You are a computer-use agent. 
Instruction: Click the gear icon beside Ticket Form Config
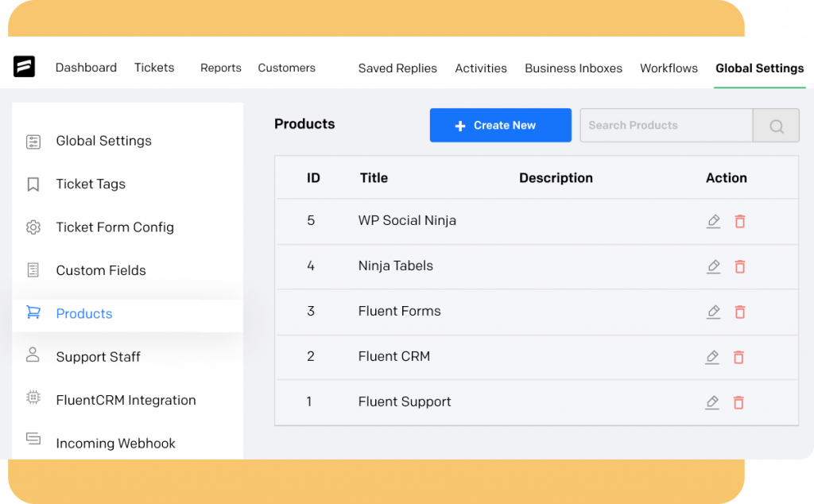(x=33, y=227)
